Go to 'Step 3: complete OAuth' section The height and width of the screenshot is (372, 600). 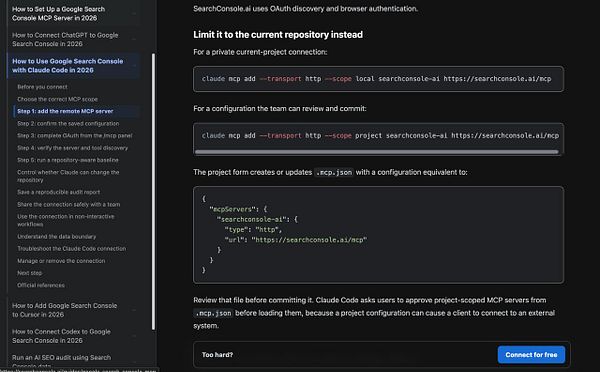tap(75, 135)
